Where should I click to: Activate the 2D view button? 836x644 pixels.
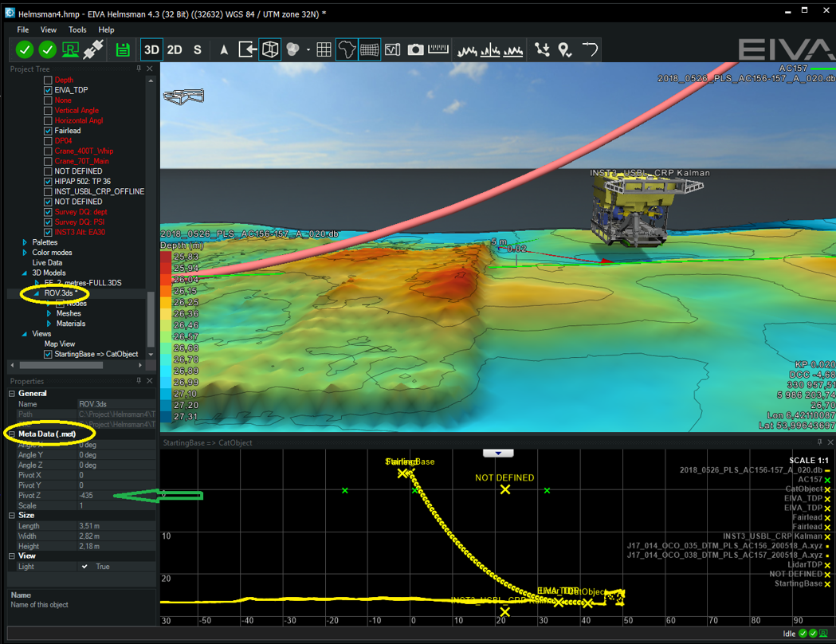(x=175, y=49)
